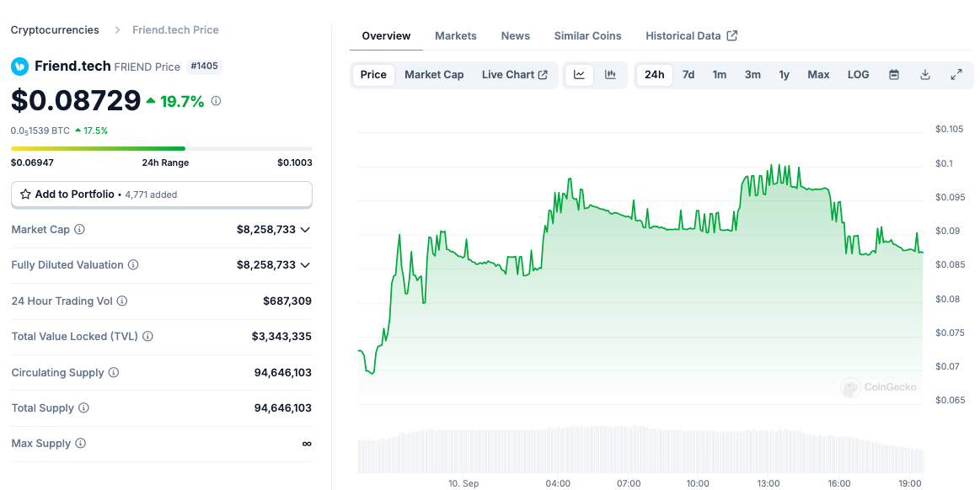Set chart range to Max
This screenshot has width=980, height=490.
[x=818, y=75]
